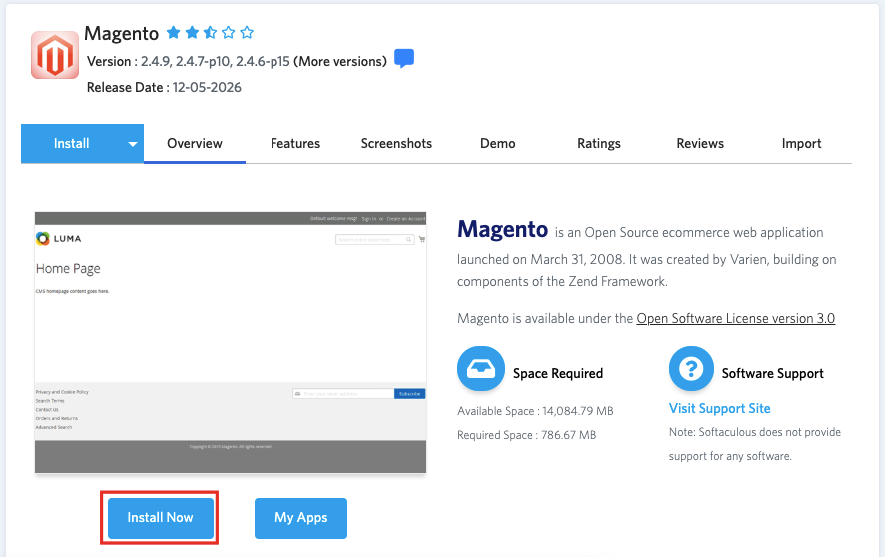Click the Required Space 786.67 MB text
Image resolution: width=885 pixels, height=557 pixels.
(527, 435)
